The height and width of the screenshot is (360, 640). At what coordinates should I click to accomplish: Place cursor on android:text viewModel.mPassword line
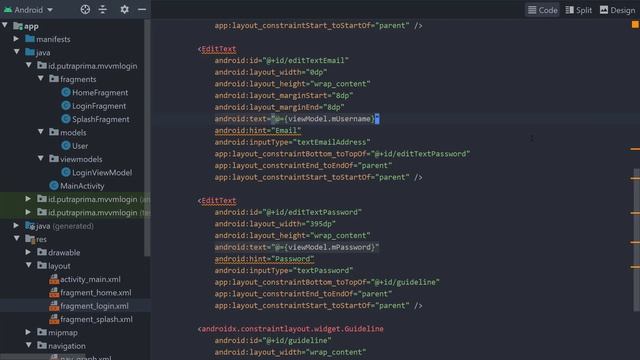tap(297, 247)
